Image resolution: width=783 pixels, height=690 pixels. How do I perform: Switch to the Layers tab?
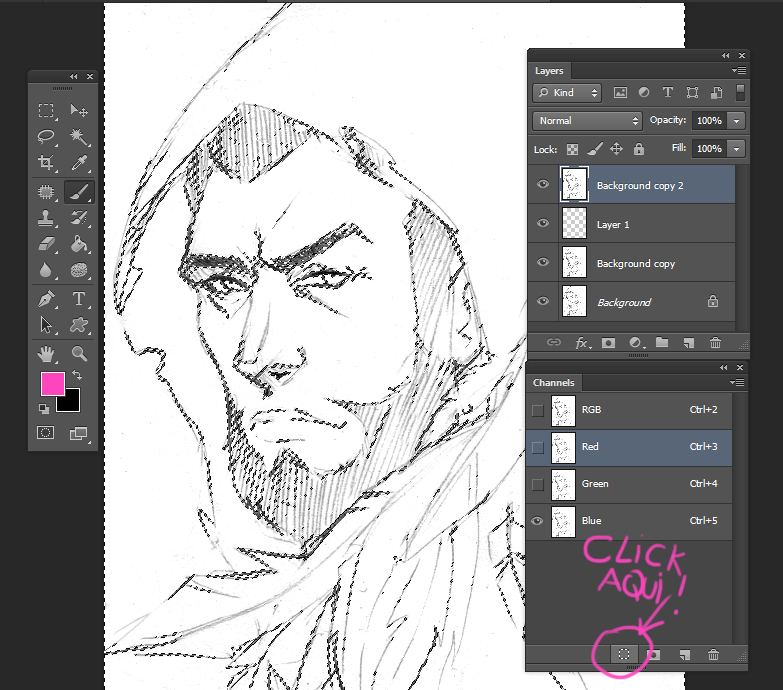pos(549,71)
